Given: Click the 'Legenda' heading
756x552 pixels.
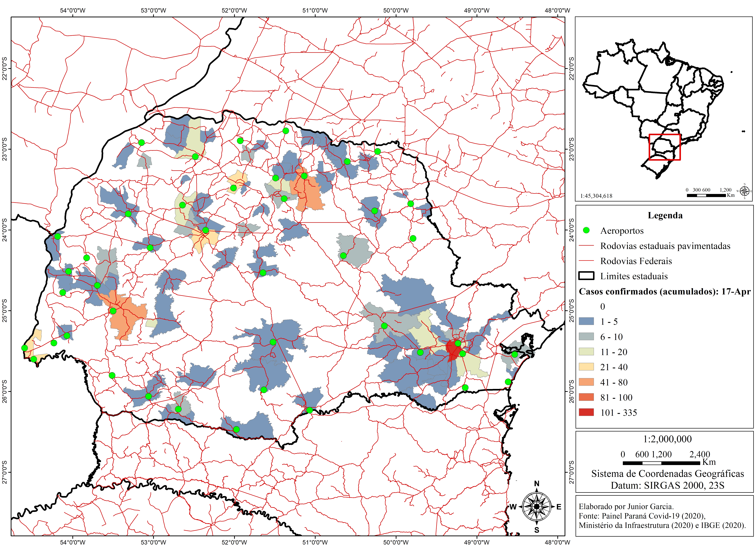Looking at the screenshot, I should coord(665,215).
